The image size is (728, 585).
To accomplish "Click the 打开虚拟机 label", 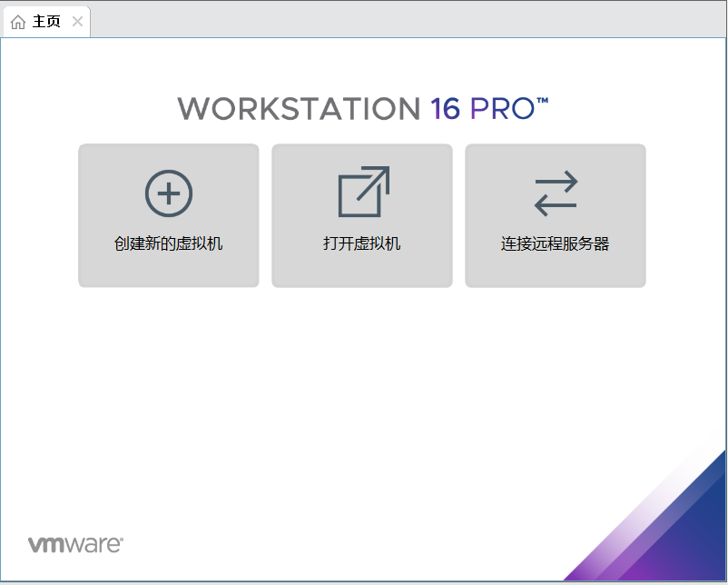I will pyautogui.click(x=361, y=243).
